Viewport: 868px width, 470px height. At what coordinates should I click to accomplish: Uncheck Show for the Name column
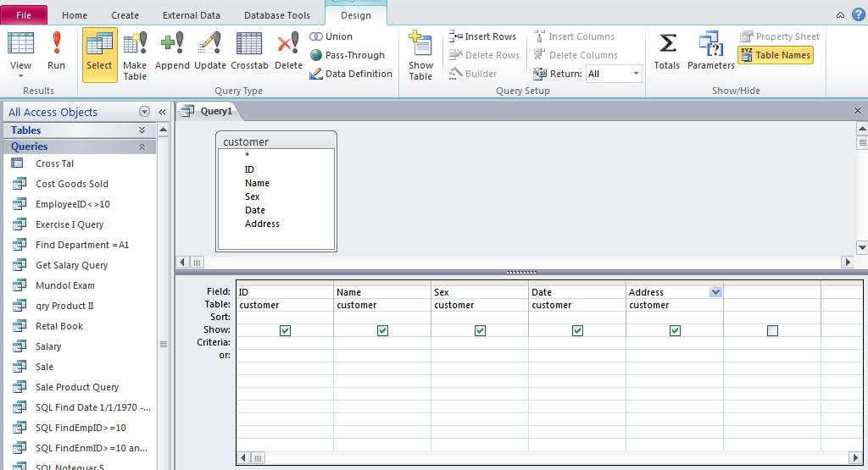pos(382,330)
